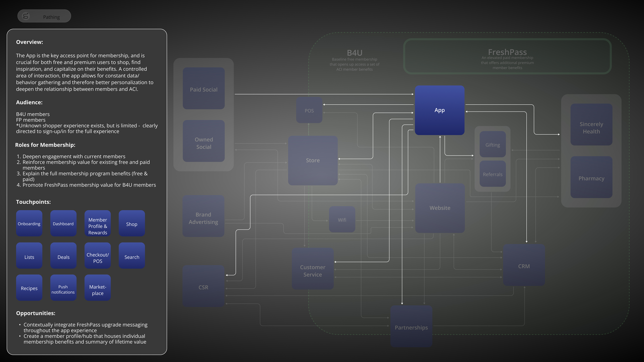
Task: Click the FreshPass membership box
Action: (x=507, y=56)
